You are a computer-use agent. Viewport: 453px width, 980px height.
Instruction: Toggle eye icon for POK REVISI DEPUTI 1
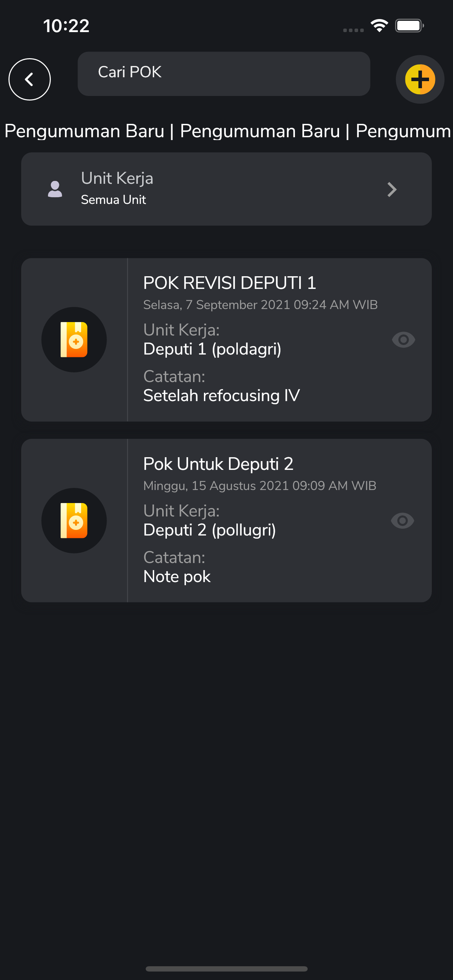click(404, 340)
